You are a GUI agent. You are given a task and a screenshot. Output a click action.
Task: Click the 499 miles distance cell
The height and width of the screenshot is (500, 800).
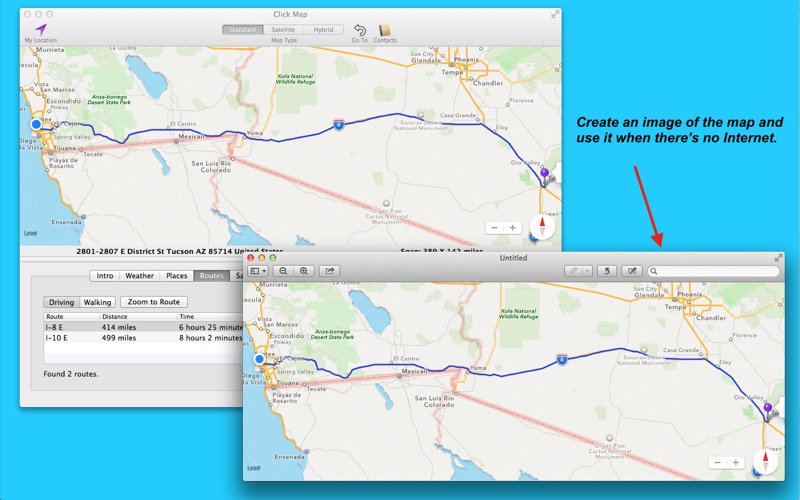click(x=119, y=338)
